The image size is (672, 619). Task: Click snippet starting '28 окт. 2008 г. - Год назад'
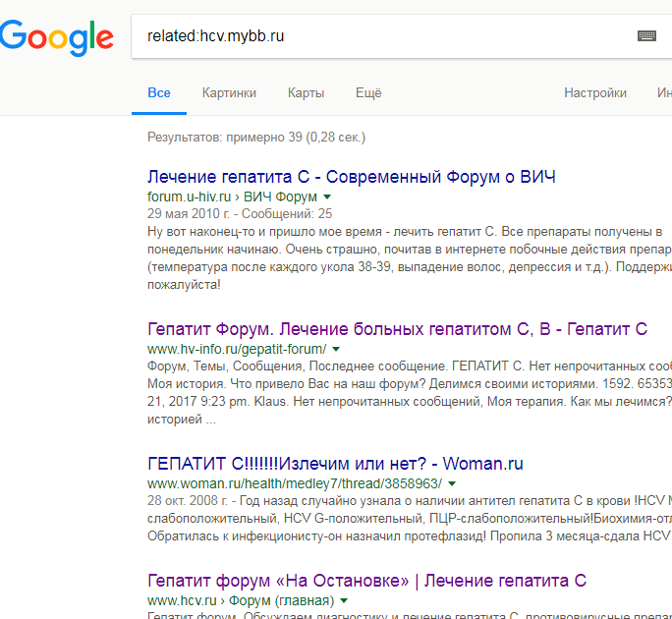click(x=410, y=518)
